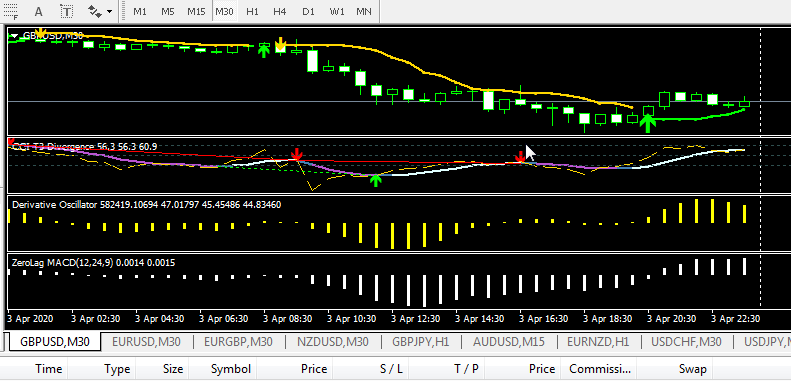
Task: Click the '3 Apr 12:30' time axis label
Action: (x=416, y=319)
